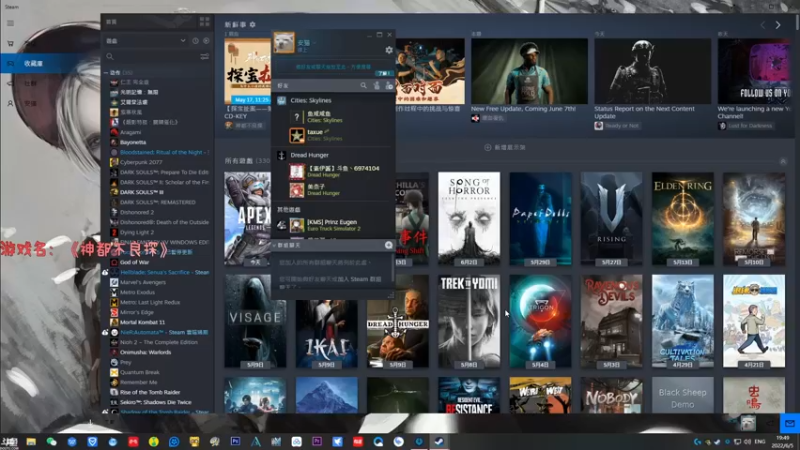Go to previous news page arrow
800x450 pixels.
[763, 25]
